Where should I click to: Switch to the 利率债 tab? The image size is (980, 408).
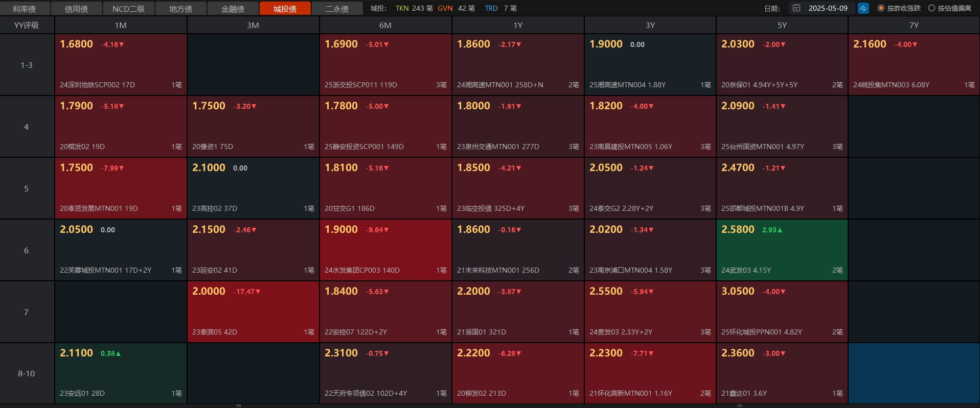pyautogui.click(x=25, y=9)
